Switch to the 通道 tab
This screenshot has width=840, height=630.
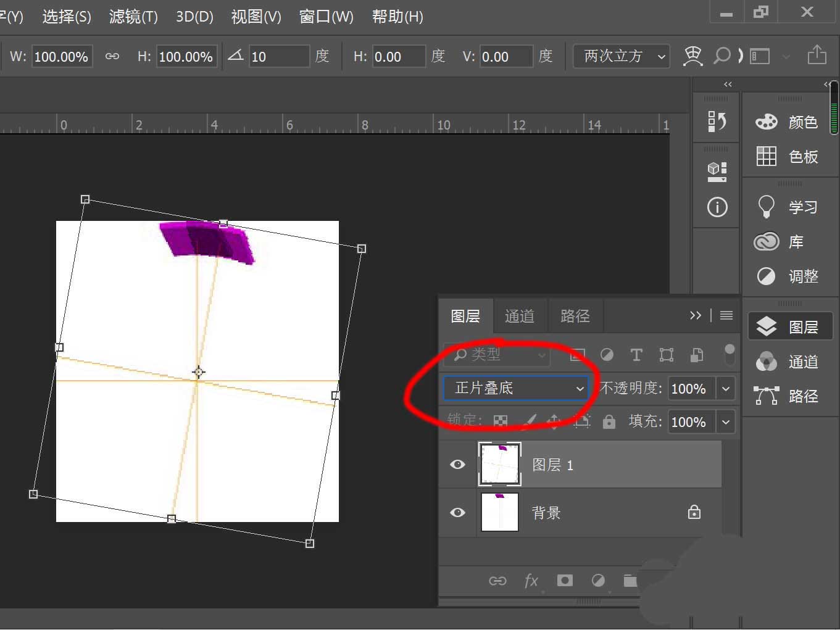[x=520, y=316]
